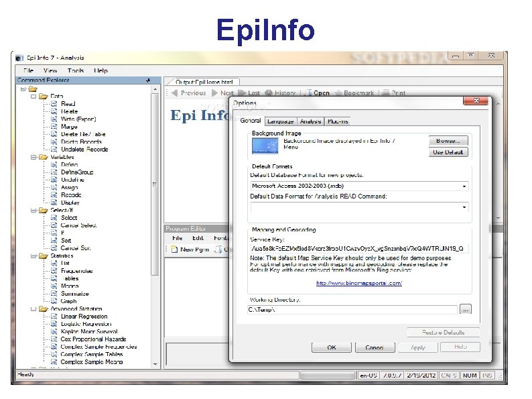Viewport: 532px width, 399px height.
Task: Click the Command Explorer pin icon
Action: [x=148, y=80]
